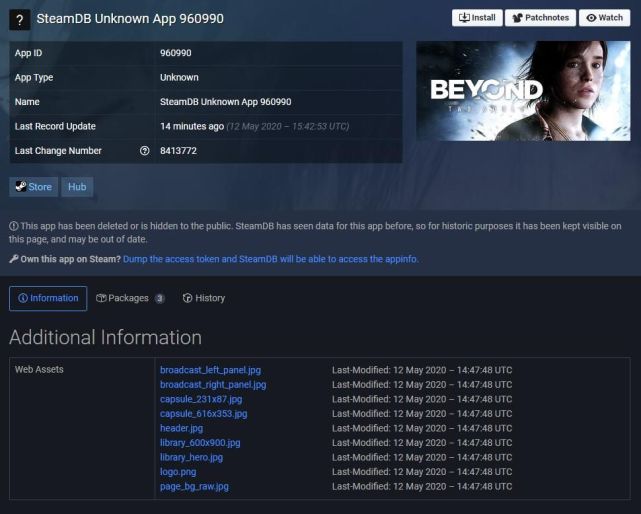Click the Last Change Number help icon

click(144, 151)
